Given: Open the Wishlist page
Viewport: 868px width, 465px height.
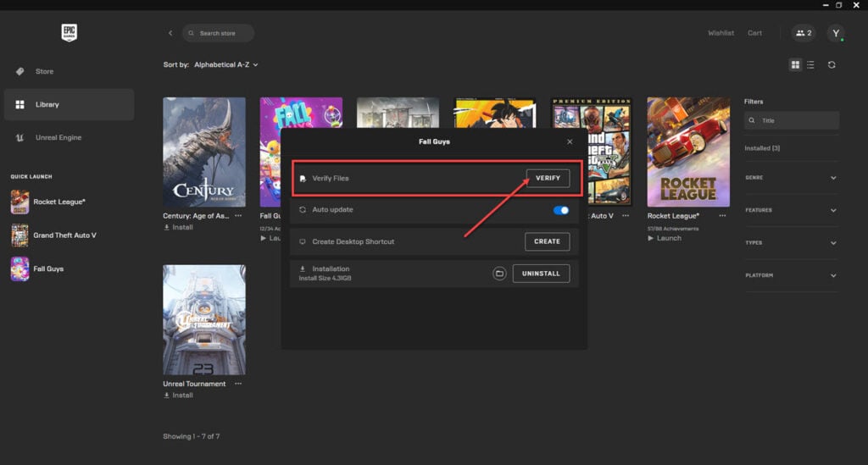Looking at the screenshot, I should pos(721,33).
